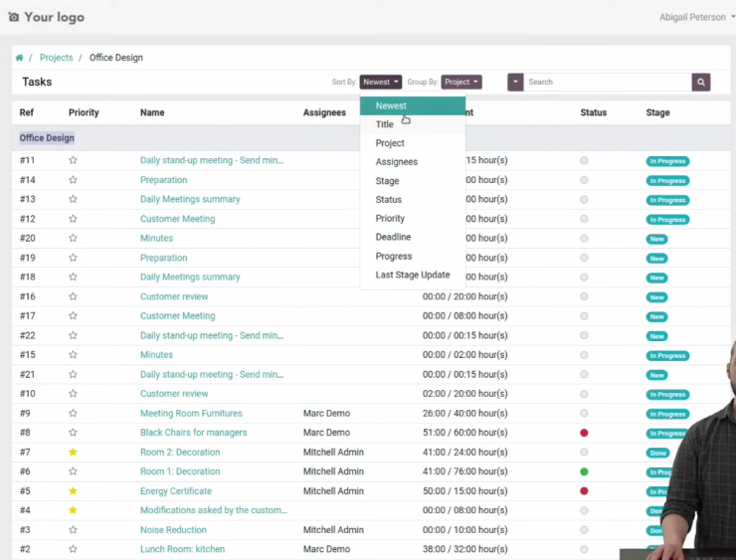
Task: Toggle priority star for task #11
Action: coord(73,160)
